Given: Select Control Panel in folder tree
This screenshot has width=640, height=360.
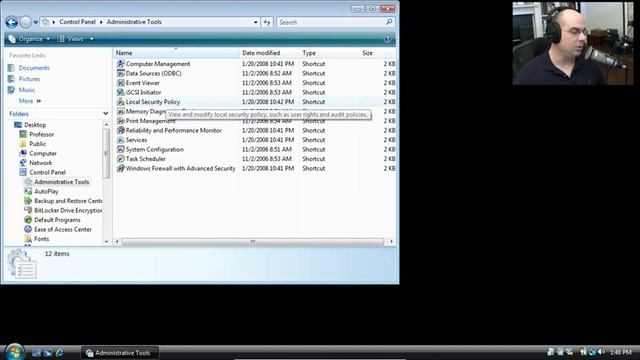Looking at the screenshot, I should [x=47, y=172].
